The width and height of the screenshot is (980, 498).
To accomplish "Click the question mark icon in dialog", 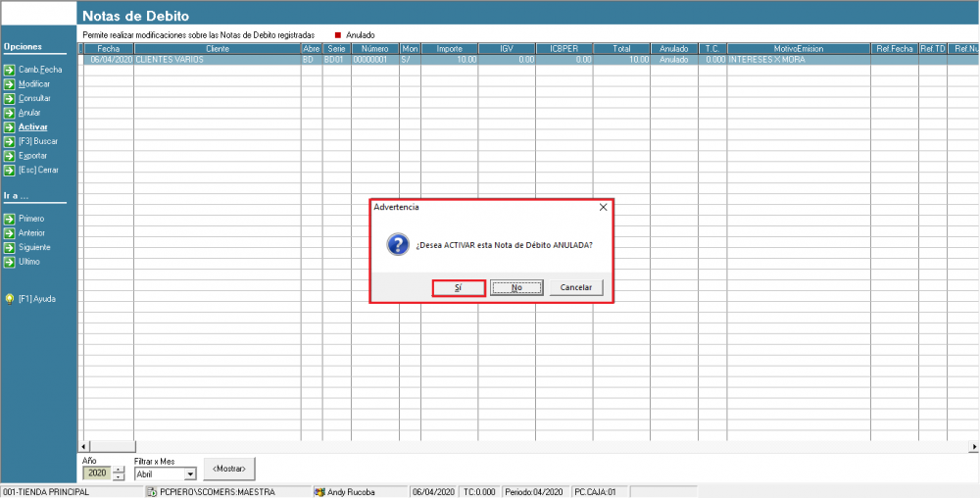I will 398,245.
